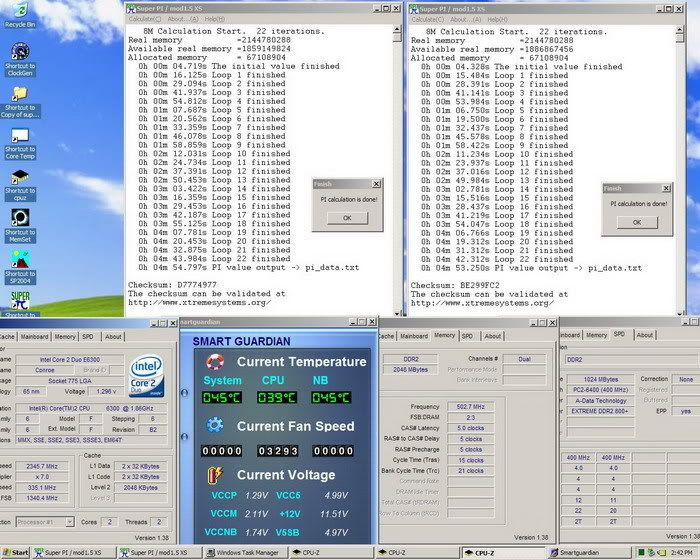Select the Super PI desktop shortcut icon
700x560 pixels.
(20, 304)
